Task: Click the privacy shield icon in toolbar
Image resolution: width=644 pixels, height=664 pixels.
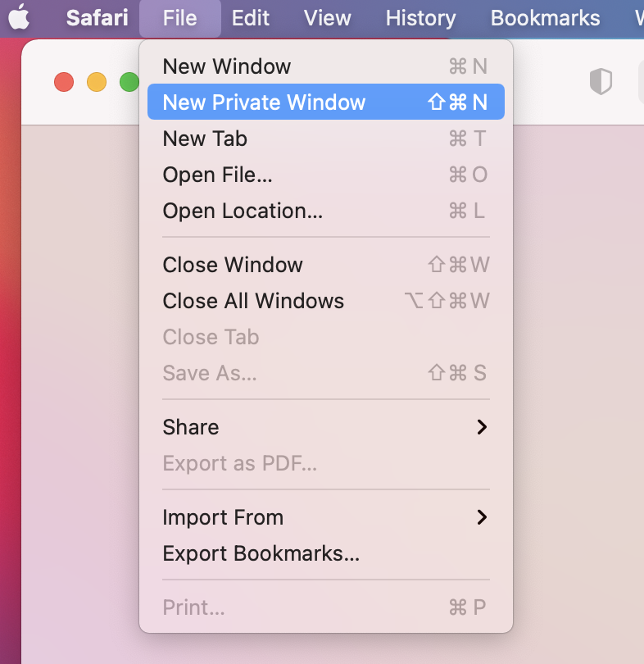Action: (x=601, y=81)
